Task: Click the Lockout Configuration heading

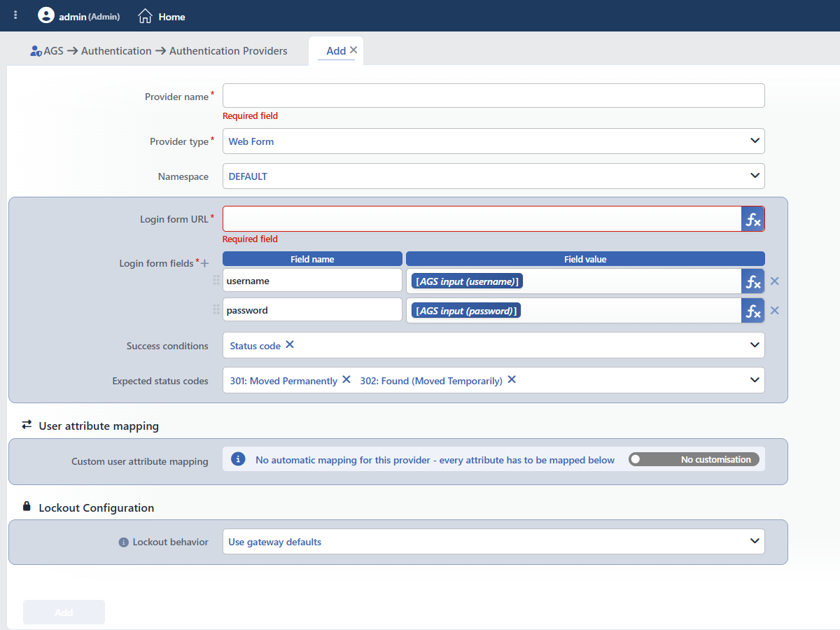Action: click(97, 507)
